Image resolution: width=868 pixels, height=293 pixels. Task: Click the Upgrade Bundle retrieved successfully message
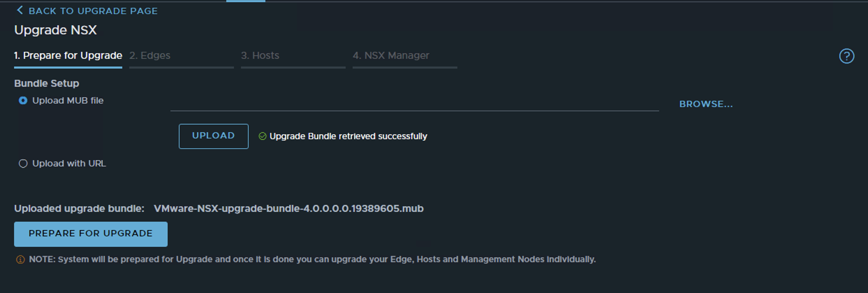[x=348, y=136]
